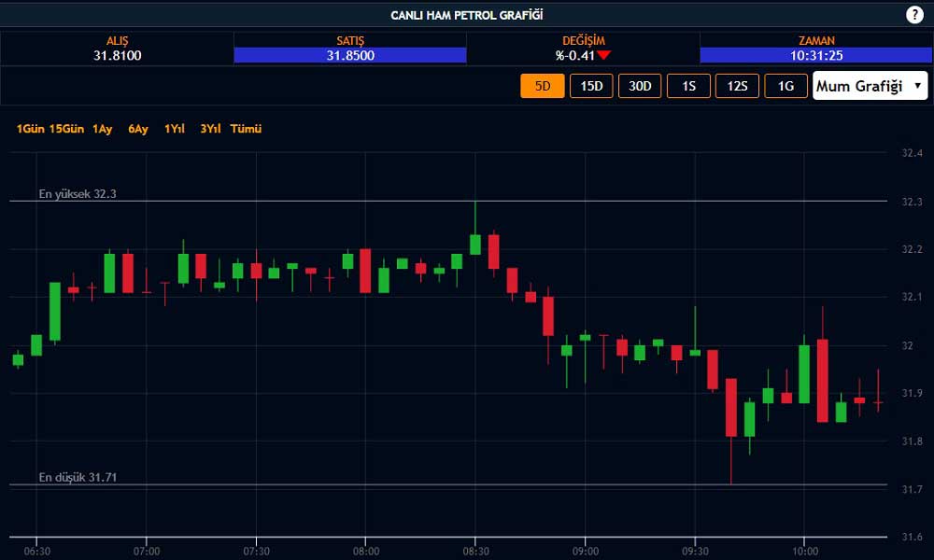Viewport: 934px width, 560px height.
Task: Click the 09:30 time axis label
Action: (695, 552)
